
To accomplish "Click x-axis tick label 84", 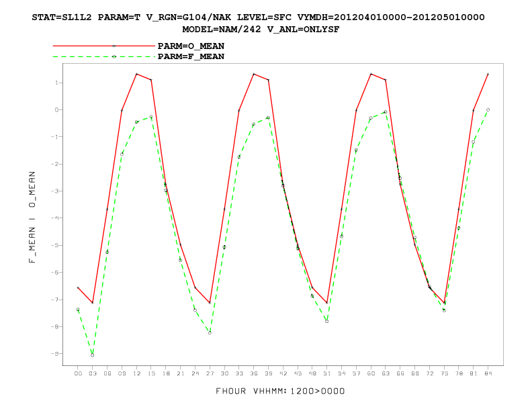I will (488, 373).
